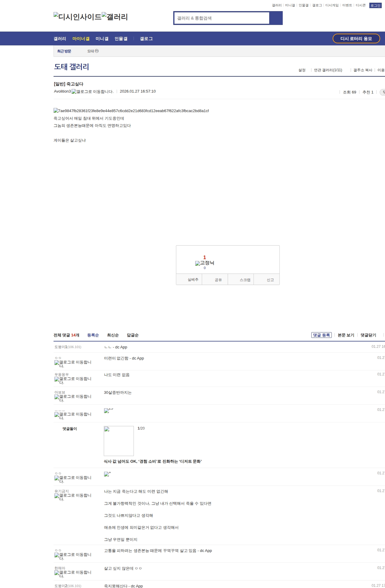Toggle comments closed with 댓글닫기
Viewport: 385px width, 588px height.
(368, 335)
